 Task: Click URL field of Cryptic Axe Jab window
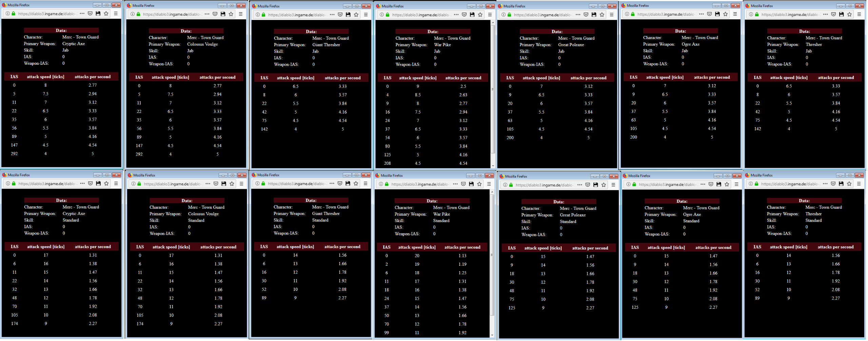(x=46, y=14)
